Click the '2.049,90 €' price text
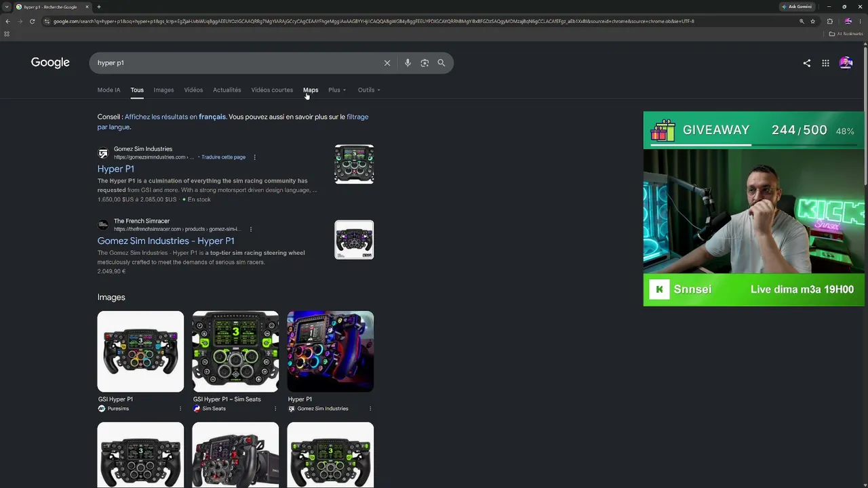 pyautogui.click(x=111, y=271)
